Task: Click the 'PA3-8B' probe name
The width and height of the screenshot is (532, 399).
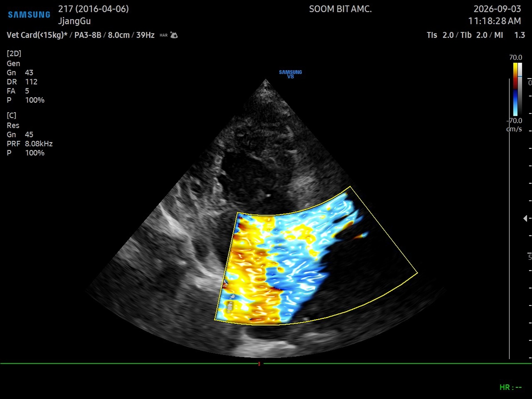Action: tap(88, 35)
